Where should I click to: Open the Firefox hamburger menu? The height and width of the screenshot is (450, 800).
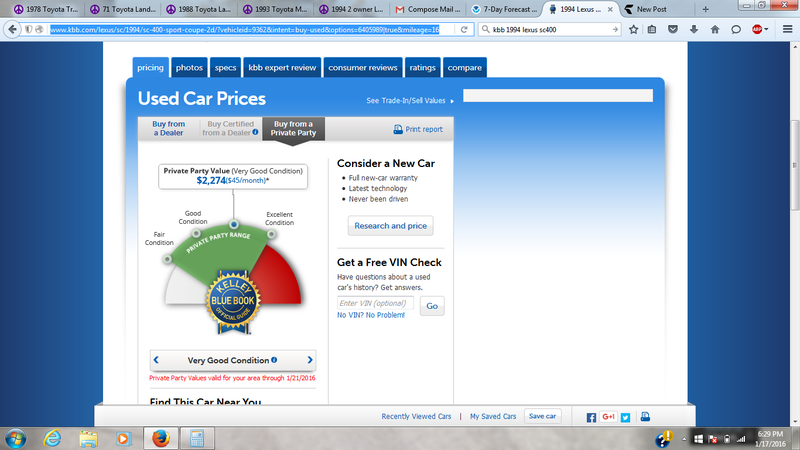coord(787,30)
